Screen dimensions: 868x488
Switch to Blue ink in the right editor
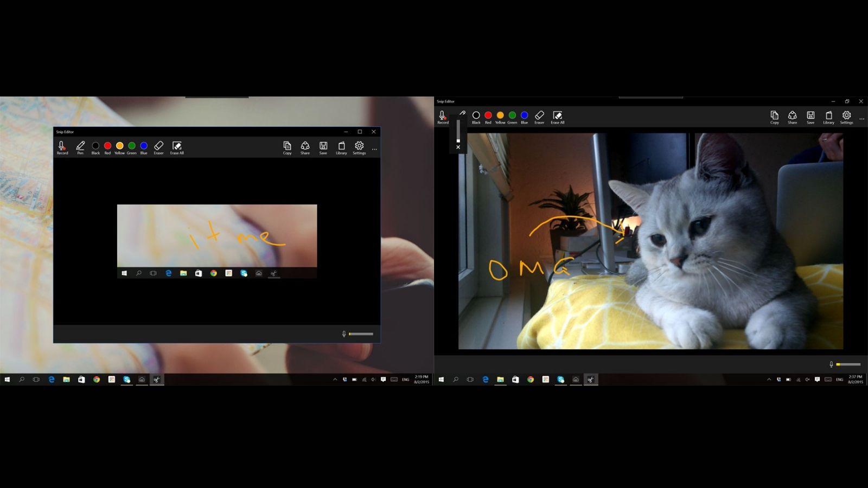pyautogui.click(x=524, y=115)
